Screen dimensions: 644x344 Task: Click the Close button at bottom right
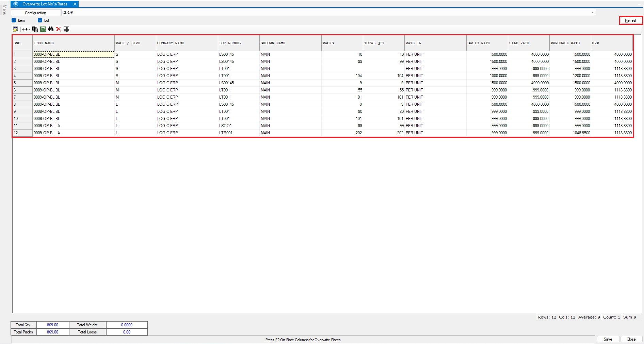(631, 339)
